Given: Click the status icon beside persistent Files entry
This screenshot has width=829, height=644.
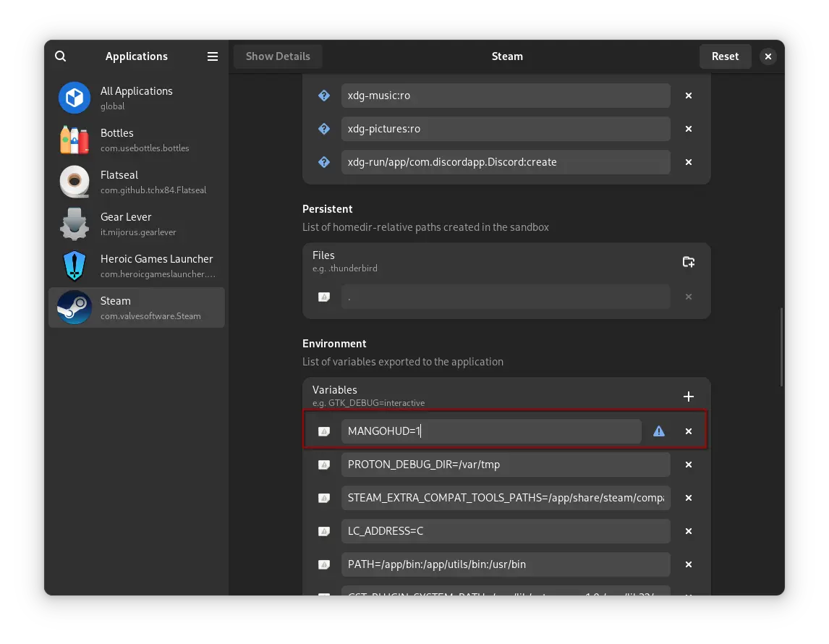Looking at the screenshot, I should [324, 297].
